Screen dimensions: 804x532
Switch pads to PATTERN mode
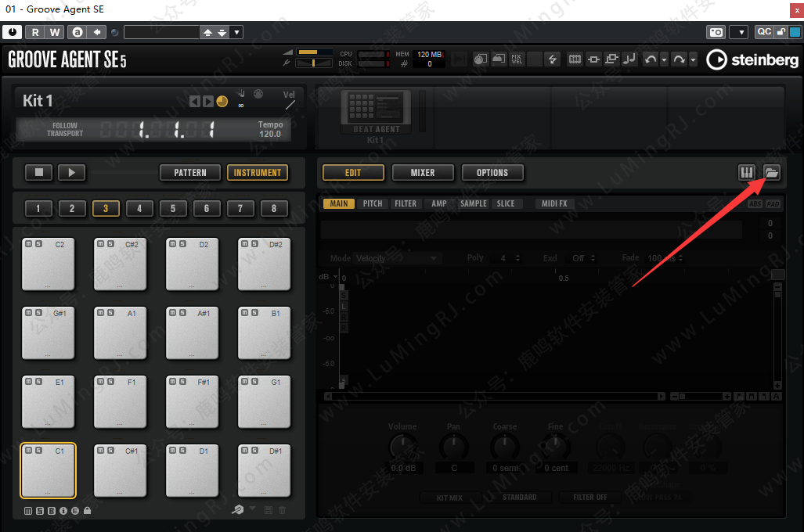point(189,173)
